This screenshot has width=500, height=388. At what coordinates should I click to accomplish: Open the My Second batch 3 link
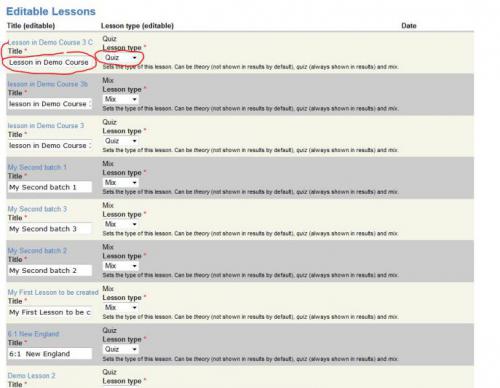pos(37,209)
